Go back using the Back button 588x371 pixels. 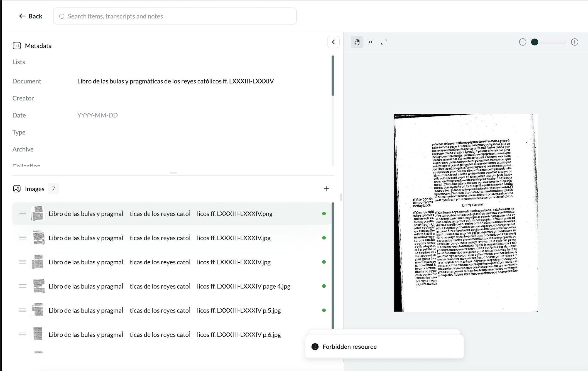[31, 16]
